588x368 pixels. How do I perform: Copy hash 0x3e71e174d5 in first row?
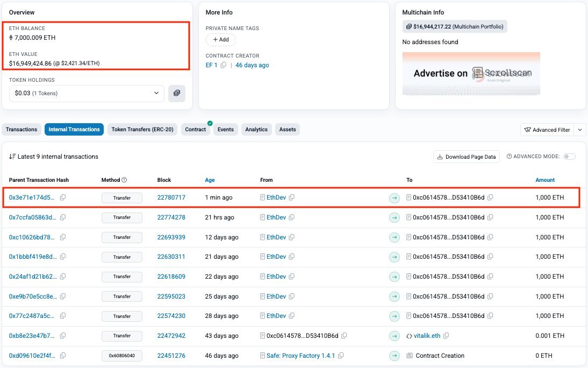[63, 197]
